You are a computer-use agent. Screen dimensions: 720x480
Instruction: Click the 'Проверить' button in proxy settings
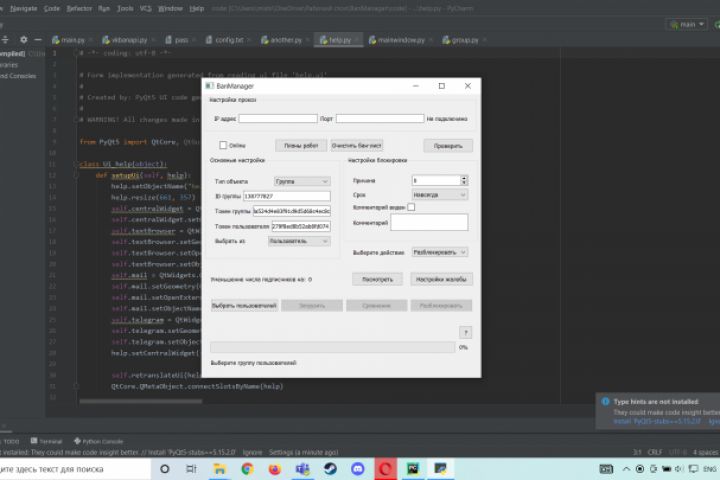(448, 146)
